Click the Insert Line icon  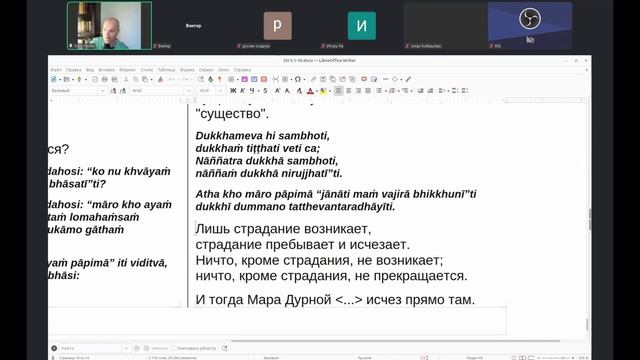pos(385,79)
